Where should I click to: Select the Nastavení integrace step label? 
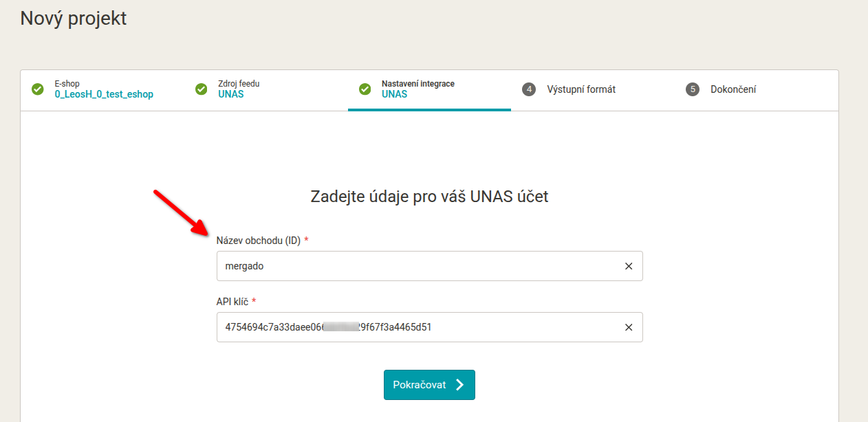tap(418, 84)
